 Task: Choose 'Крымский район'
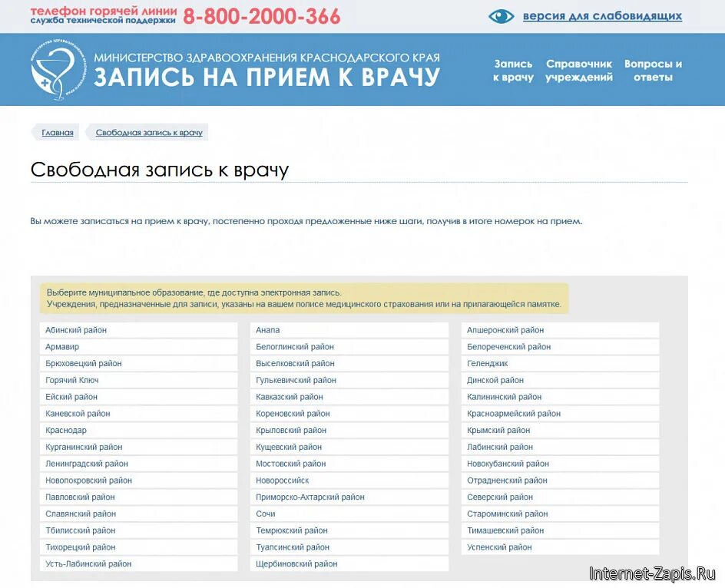point(561,430)
